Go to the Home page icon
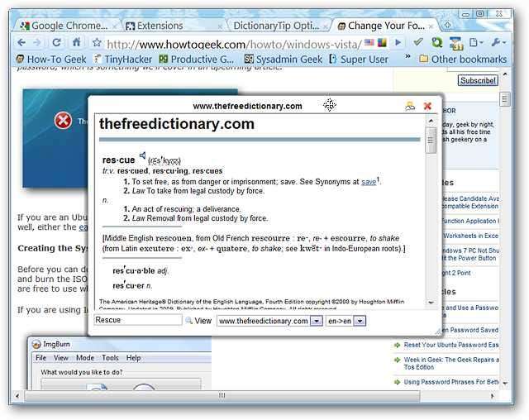Image resolution: width=529 pixels, height=420 pixels. tap(77, 42)
